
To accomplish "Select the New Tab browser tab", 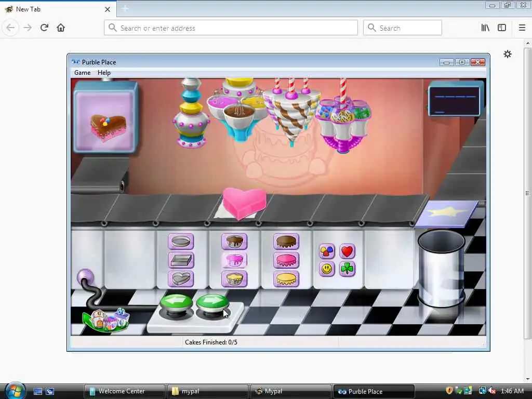I will click(58, 9).
